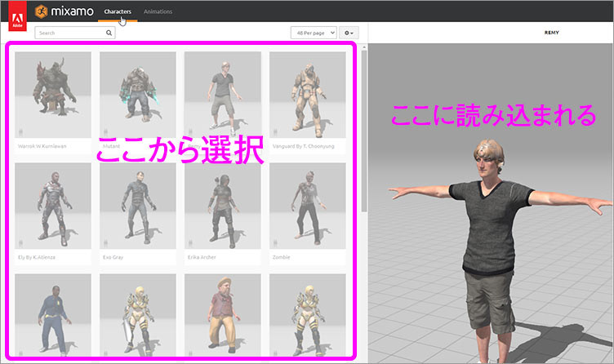Screen dimensions: 614x364
Task: Click the Warrok W Kurniawan label
Action: 42,146
